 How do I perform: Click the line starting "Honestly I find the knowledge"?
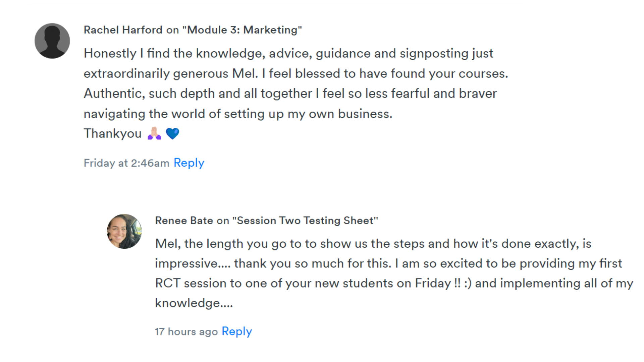(288, 53)
